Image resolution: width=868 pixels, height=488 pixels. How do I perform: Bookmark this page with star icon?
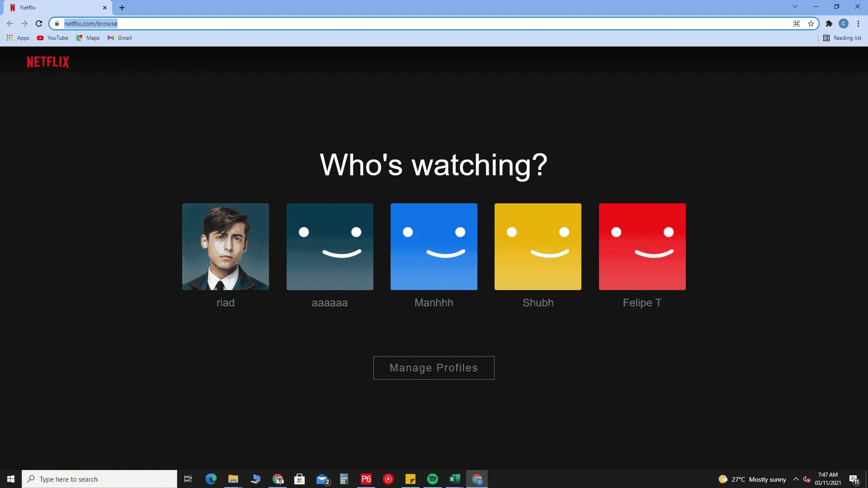[x=811, y=23]
